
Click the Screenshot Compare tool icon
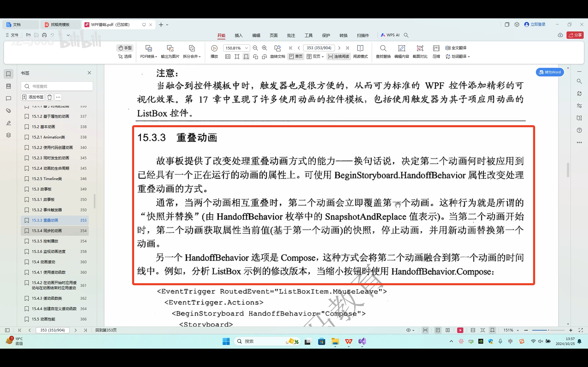[420, 48]
